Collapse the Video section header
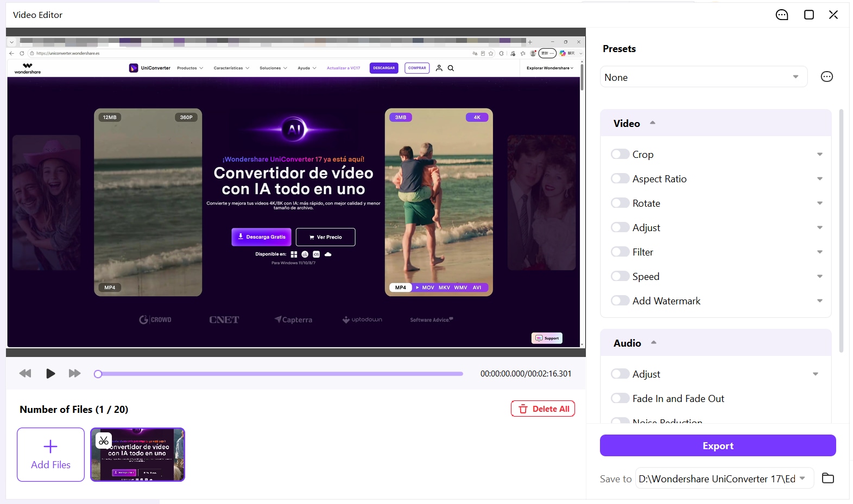Viewport: 853px width, 504px height. pos(716,123)
